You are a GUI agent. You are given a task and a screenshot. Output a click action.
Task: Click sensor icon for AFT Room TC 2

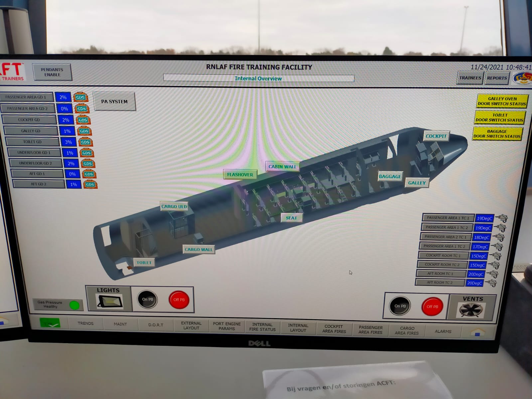click(x=491, y=283)
